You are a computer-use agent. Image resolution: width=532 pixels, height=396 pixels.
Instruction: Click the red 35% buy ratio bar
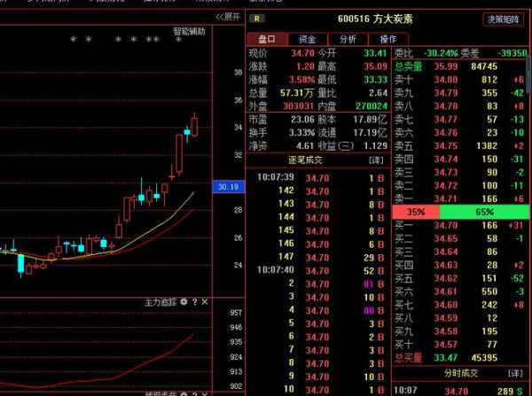coord(416,212)
